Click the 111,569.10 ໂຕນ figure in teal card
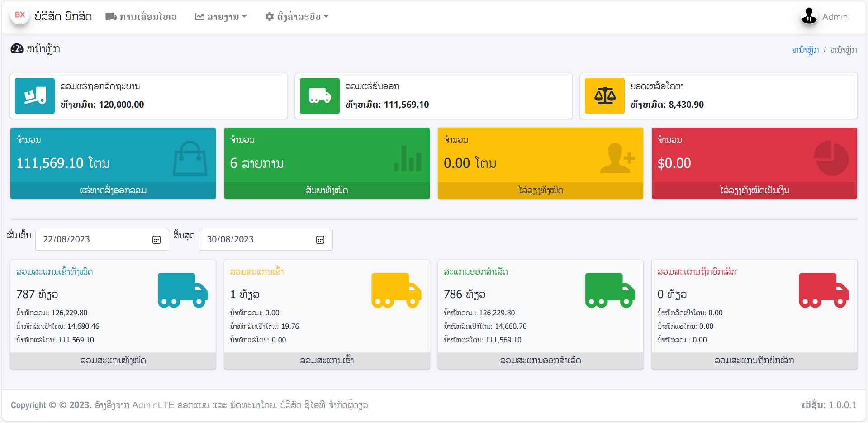868x423 pixels. pos(63,163)
